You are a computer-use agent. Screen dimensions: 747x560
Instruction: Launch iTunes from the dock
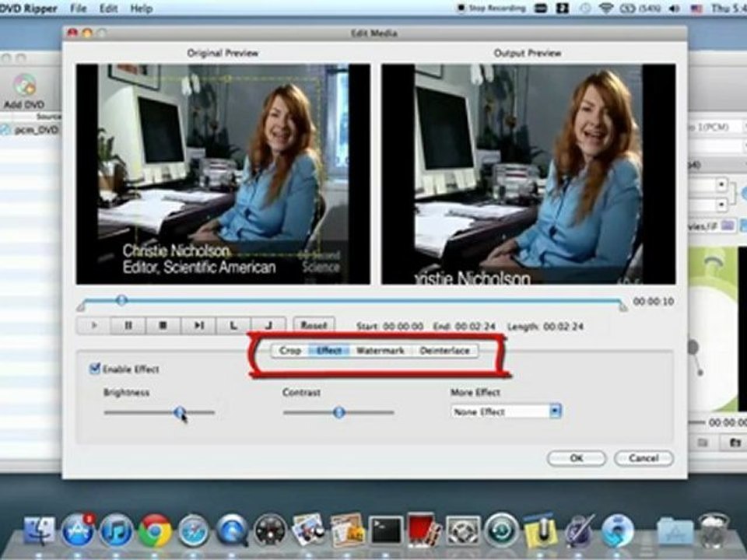116,530
